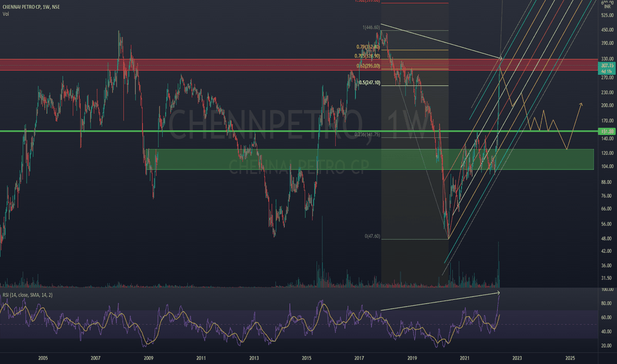Click the RSI 100.00 scale value
The width and height of the screenshot is (617, 364).
607,290
